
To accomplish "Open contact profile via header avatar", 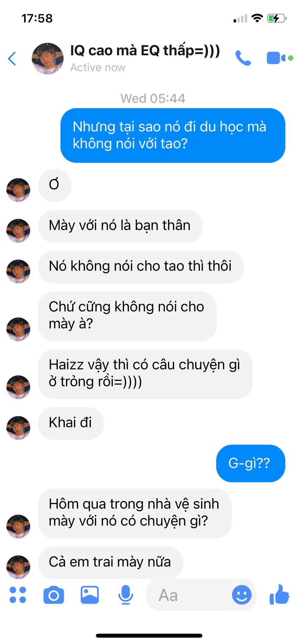I will pos(48,58).
